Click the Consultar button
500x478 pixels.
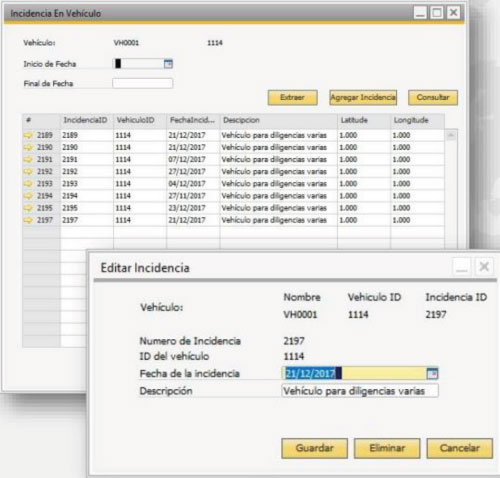[x=433, y=97]
